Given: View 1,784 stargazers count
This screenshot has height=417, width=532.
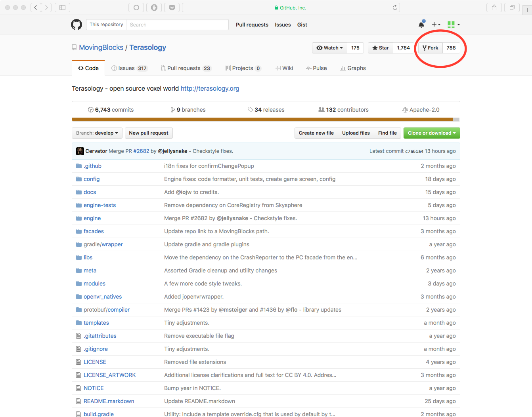Looking at the screenshot, I should click(403, 48).
